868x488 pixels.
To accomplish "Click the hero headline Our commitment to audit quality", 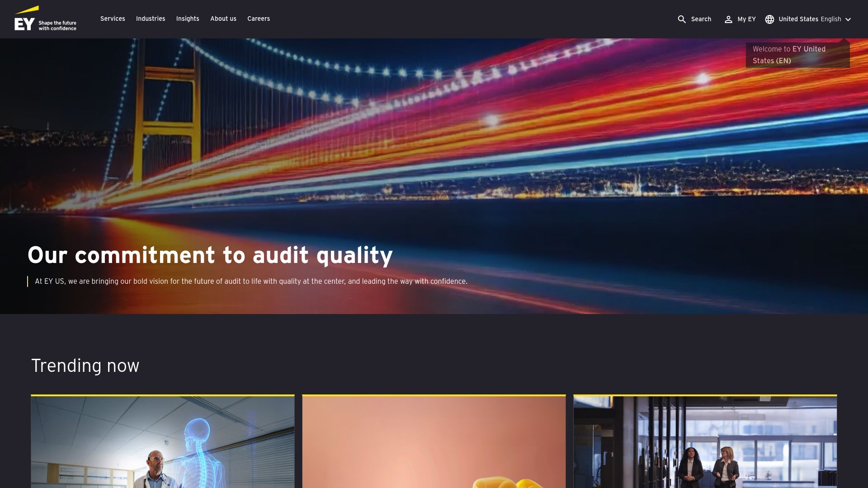I will click(210, 255).
